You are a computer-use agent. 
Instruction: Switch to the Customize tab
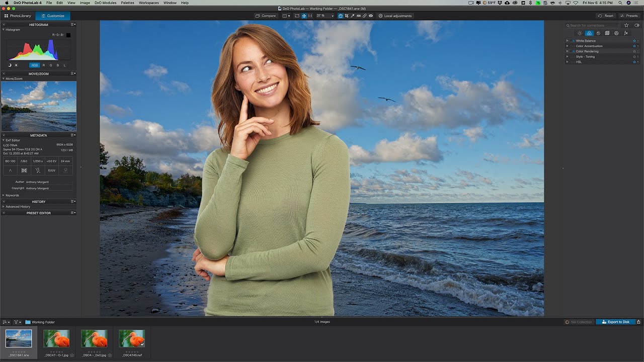(53, 16)
